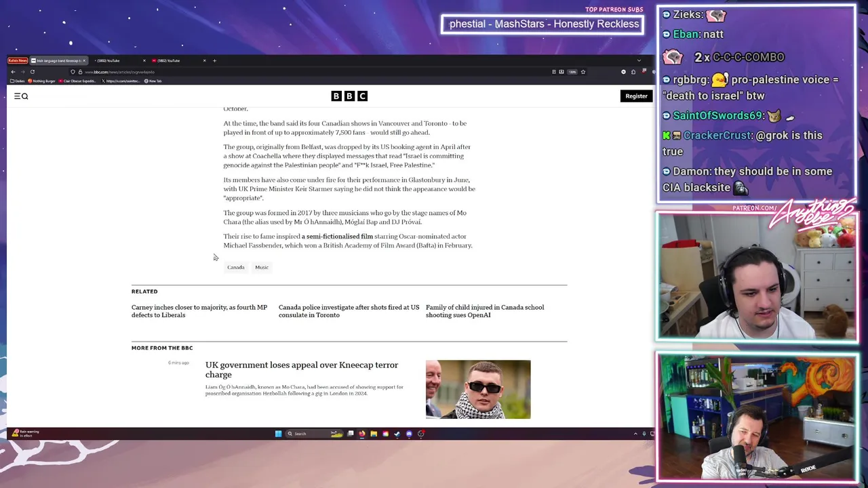
Task: Click CrackerCrust's '@grok is this true' chat message
Action: [x=743, y=143]
